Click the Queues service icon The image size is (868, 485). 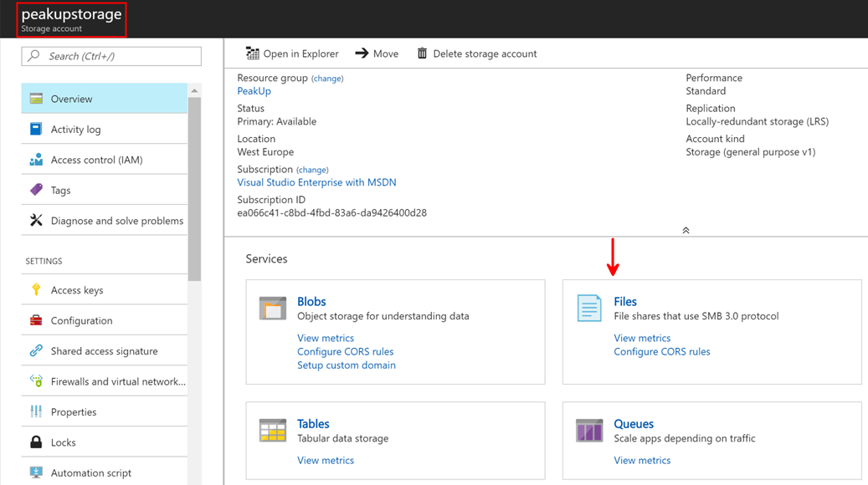pyautogui.click(x=589, y=431)
